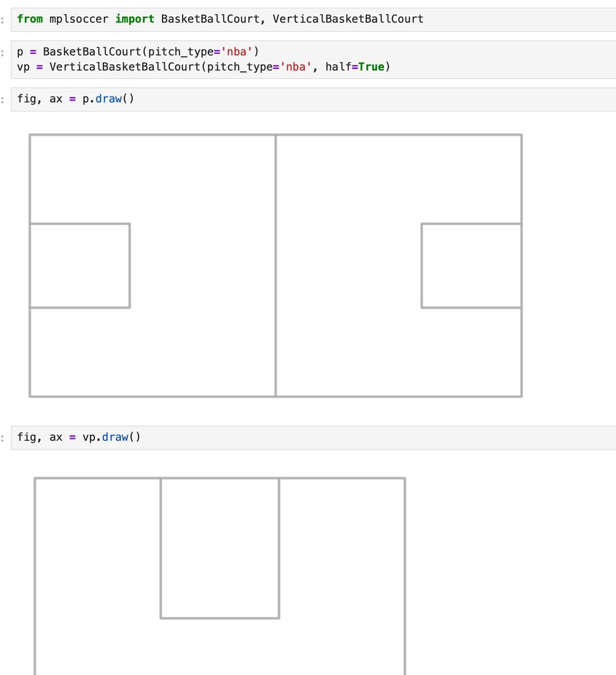Click the vertical half court plot output
The width and height of the screenshot is (616, 675).
pos(220,576)
